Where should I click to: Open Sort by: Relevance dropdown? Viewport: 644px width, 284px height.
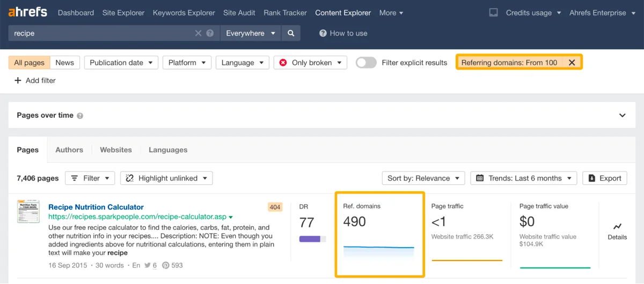pos(423,178)
